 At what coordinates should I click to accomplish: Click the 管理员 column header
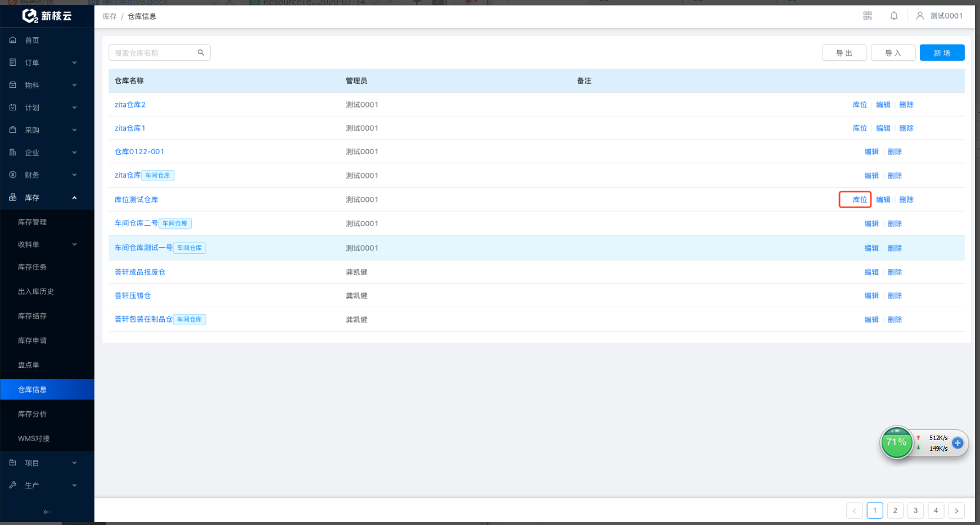(356, 81)
